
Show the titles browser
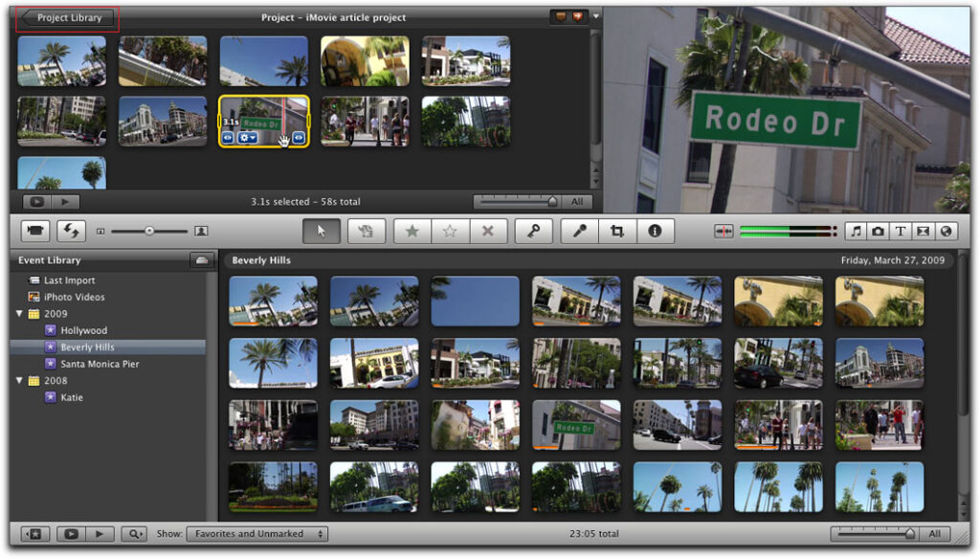[901, 231]
